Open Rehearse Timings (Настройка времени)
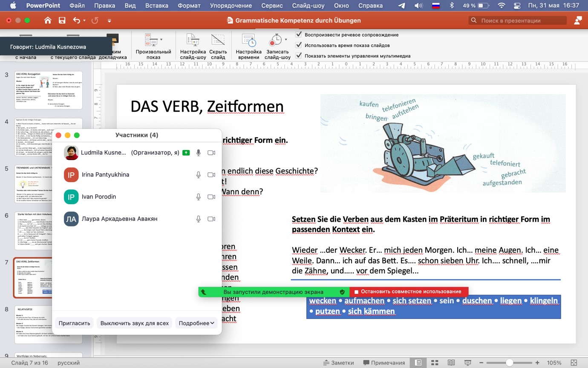588x368 pixels. 249,40
